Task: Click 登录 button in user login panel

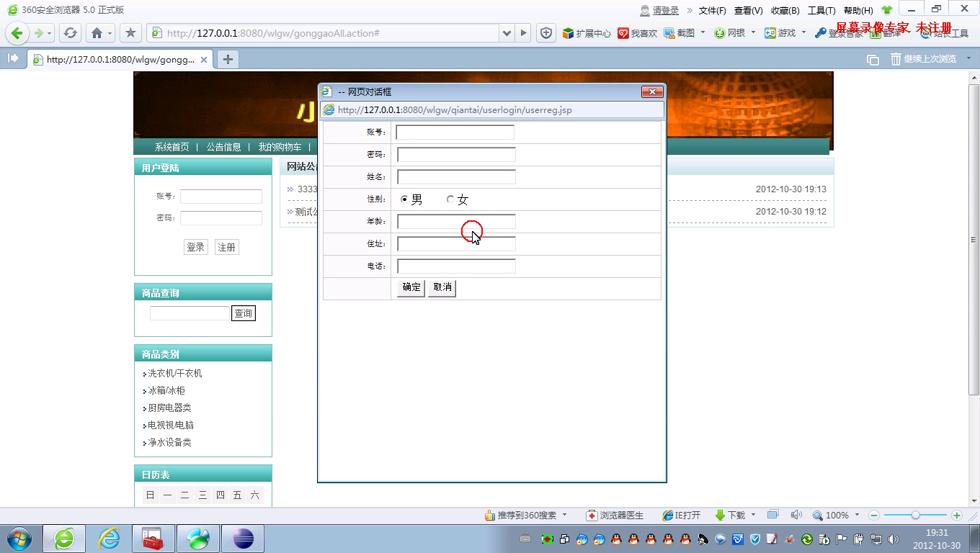Action: click(x=195, y=247)
